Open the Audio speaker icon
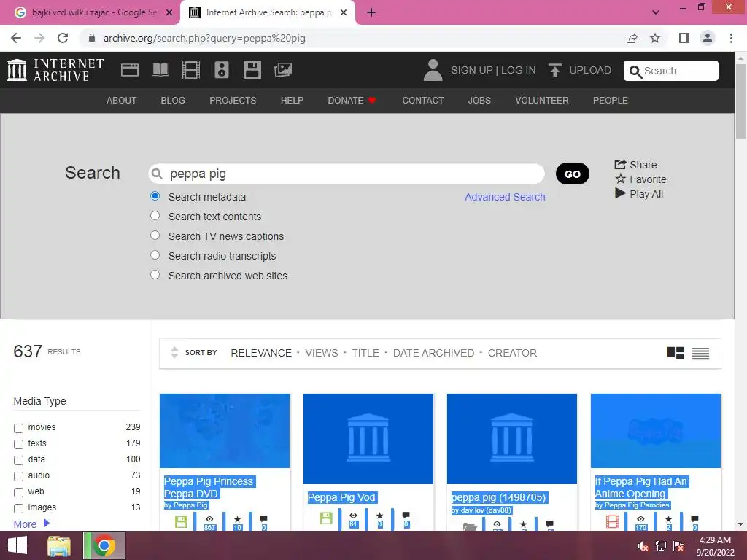Screen dimensions: 747x560 222,70
